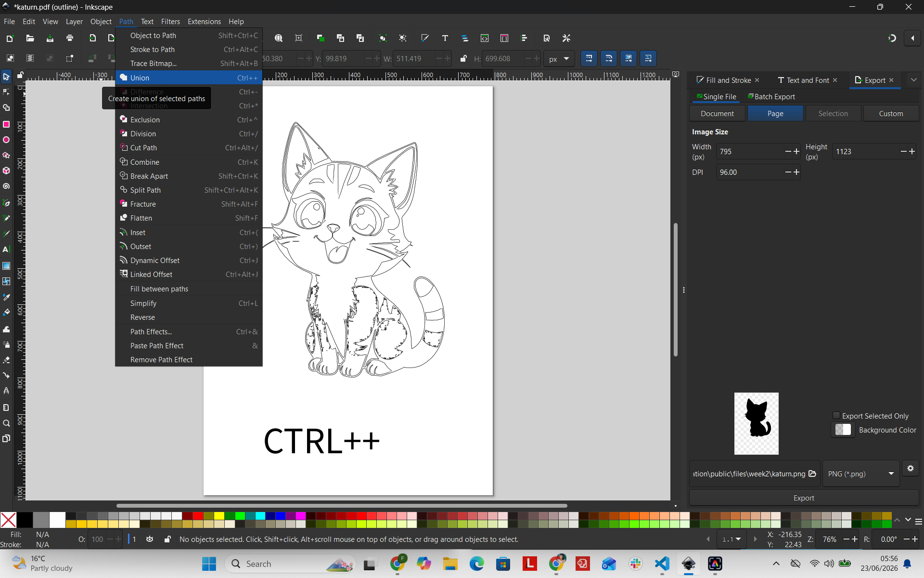Select the Zoom magnifier tool

pos(6,423)
